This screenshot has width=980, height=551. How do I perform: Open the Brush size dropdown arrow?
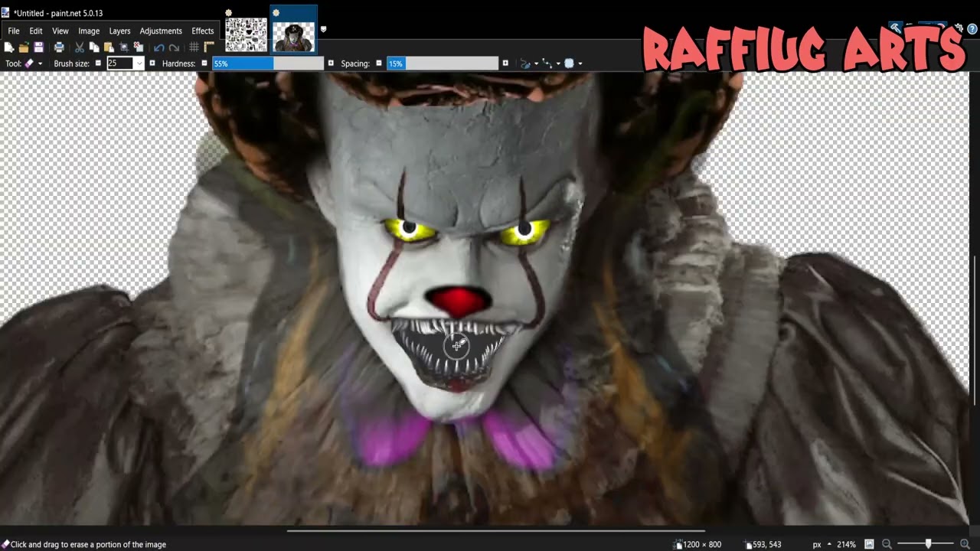point(139,64)
